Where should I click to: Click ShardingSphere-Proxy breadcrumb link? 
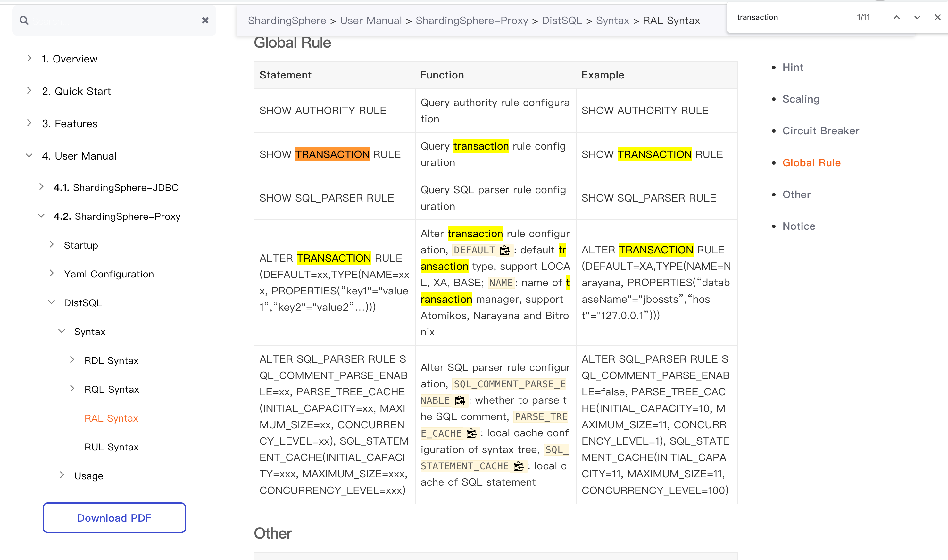click(x=472, y=21)
